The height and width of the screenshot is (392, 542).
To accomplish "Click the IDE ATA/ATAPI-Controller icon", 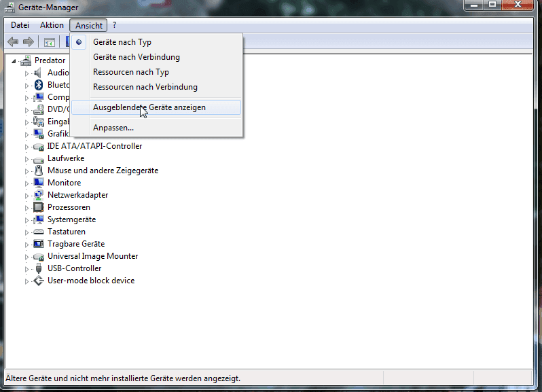I will tap(38, 147).
